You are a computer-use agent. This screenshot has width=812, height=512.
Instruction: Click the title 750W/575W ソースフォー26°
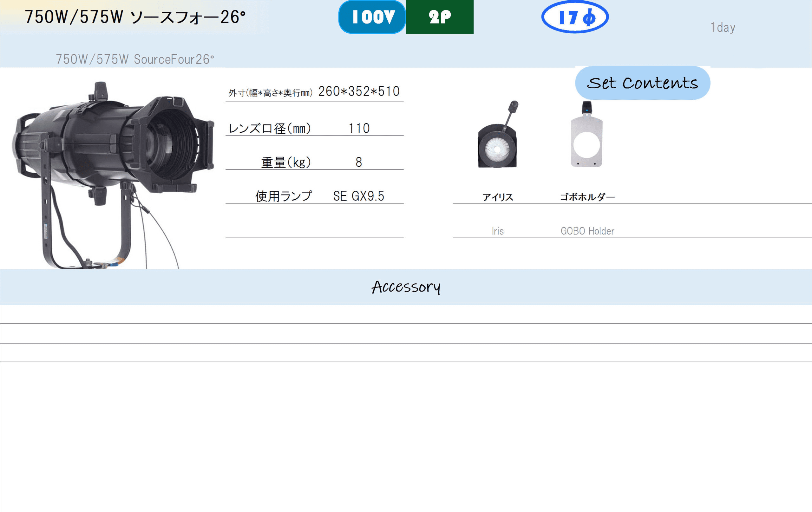tap(135, 17)
